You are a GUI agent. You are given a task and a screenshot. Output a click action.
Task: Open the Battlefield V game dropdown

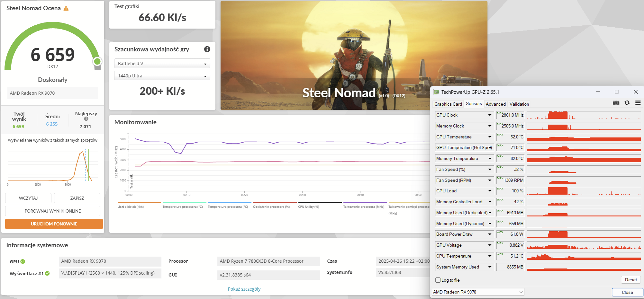pos(162,64)
